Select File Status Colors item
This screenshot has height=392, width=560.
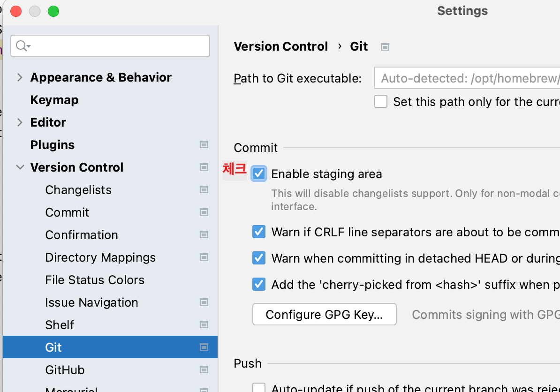(x=95, y=279)
